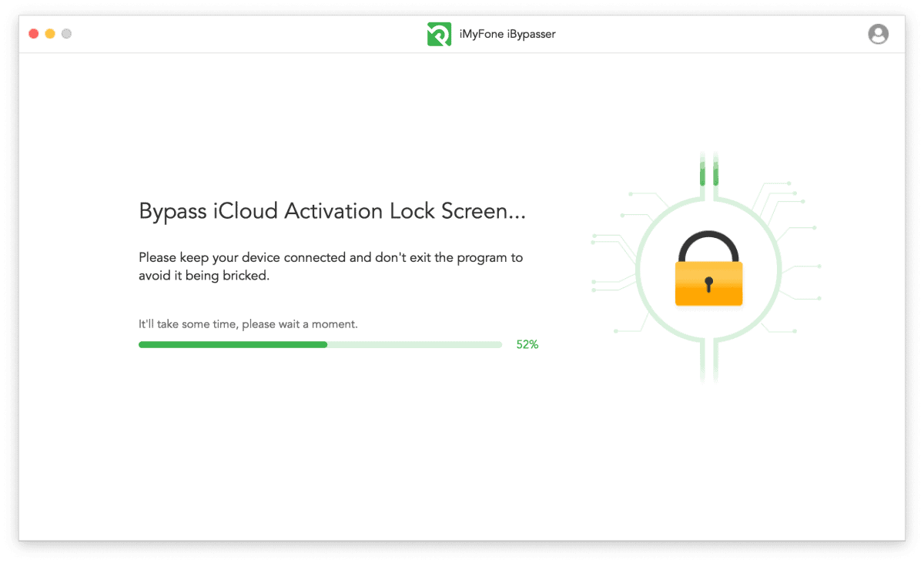
Task: Click the stem below the lock ring
Action: [709, 360]
